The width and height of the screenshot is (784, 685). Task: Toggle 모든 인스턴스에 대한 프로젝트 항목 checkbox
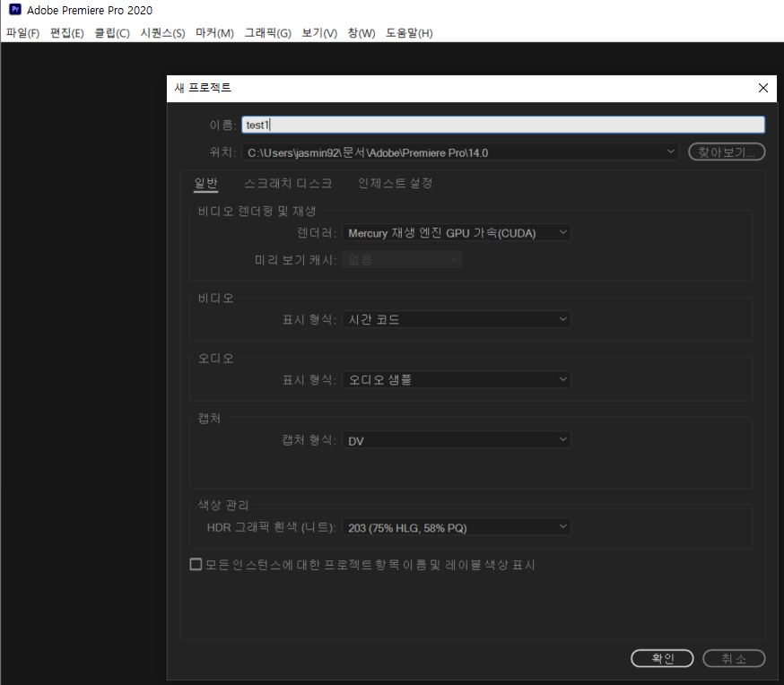pyautogui.click(x=196, y=565)
